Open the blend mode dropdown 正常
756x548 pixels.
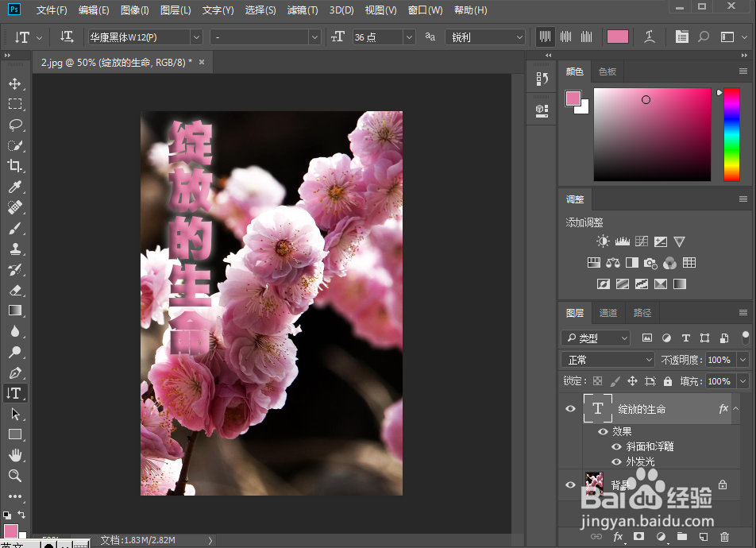(607, 360)
